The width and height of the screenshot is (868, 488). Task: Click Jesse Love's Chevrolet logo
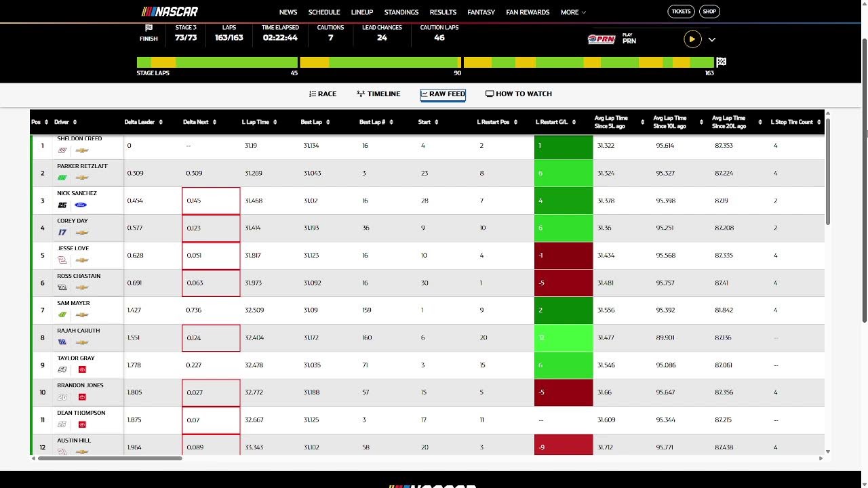pos(82,260)
